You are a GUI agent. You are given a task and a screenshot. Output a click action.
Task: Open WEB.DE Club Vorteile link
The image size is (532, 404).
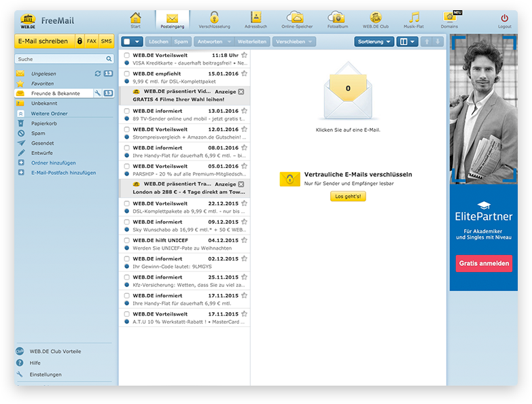point(55,352)
